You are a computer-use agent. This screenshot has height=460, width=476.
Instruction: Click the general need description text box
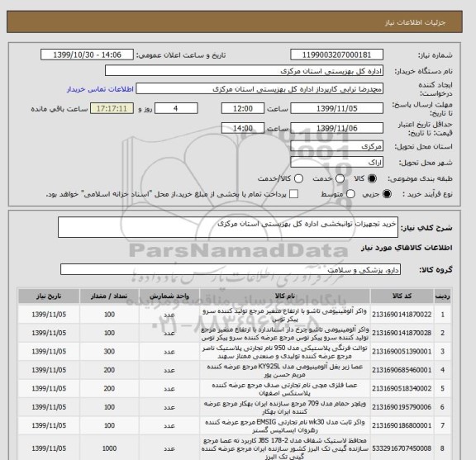coord(228,227)
